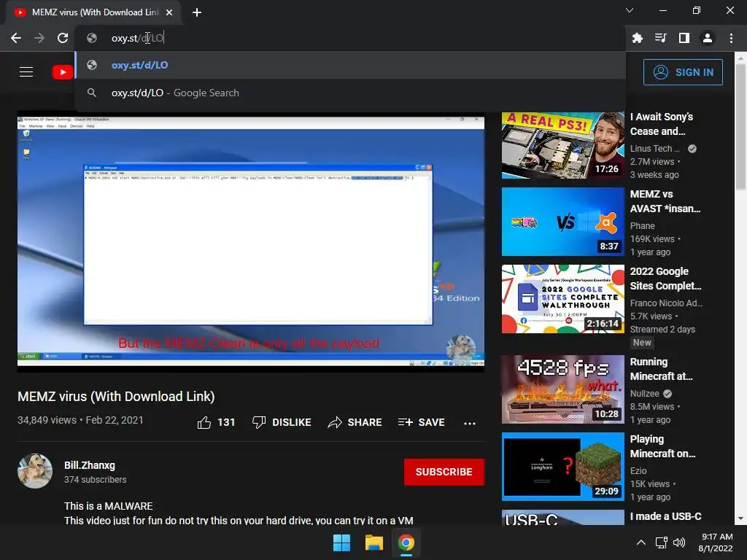Click the 'MEMZ vs AVAST' video title
Viewport: 747px width, 560px height.
click(x=665, y=201)
